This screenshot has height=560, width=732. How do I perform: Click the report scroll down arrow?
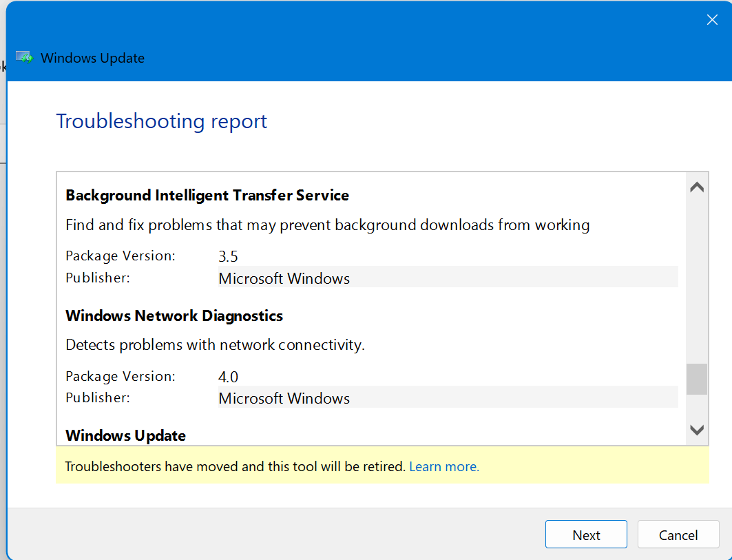696,430
